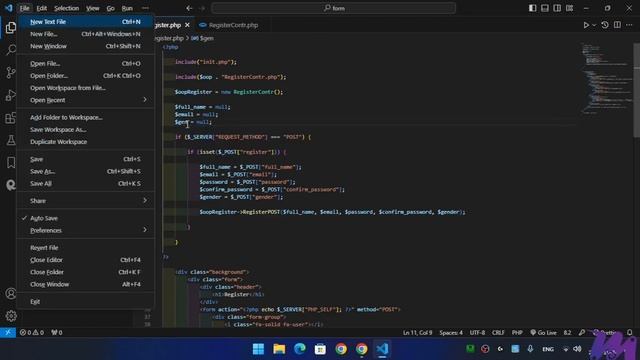The height and width of the screenshot is (360, 640).
Task: Open the Testing flask icon view
Action: tap(11, 140)
